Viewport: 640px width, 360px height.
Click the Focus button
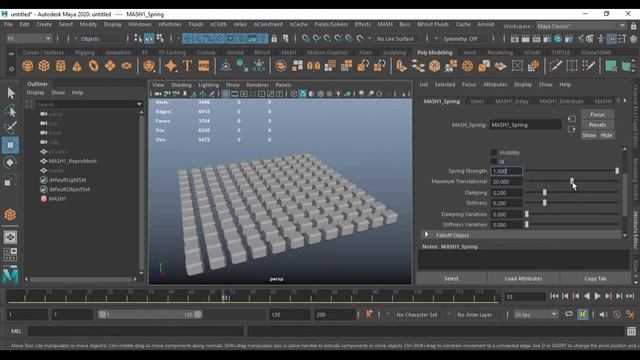click(597, 115)
